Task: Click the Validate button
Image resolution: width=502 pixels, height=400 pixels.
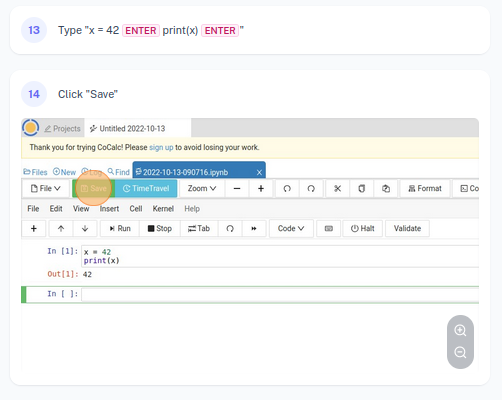Action: tap(407, 228)
